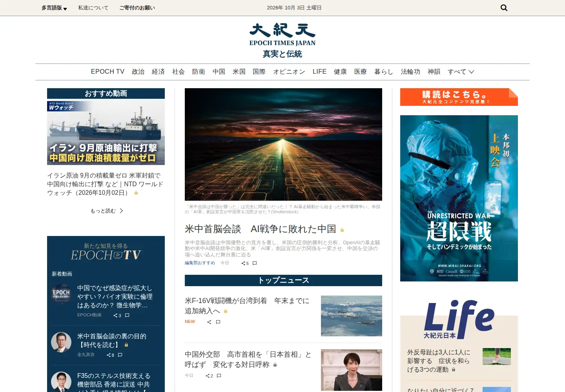This screenshot has width=565, height=392.
Task: Open headline 米中首脳会談 AI戦争に敗れた中国
Action: click(261, 229)
